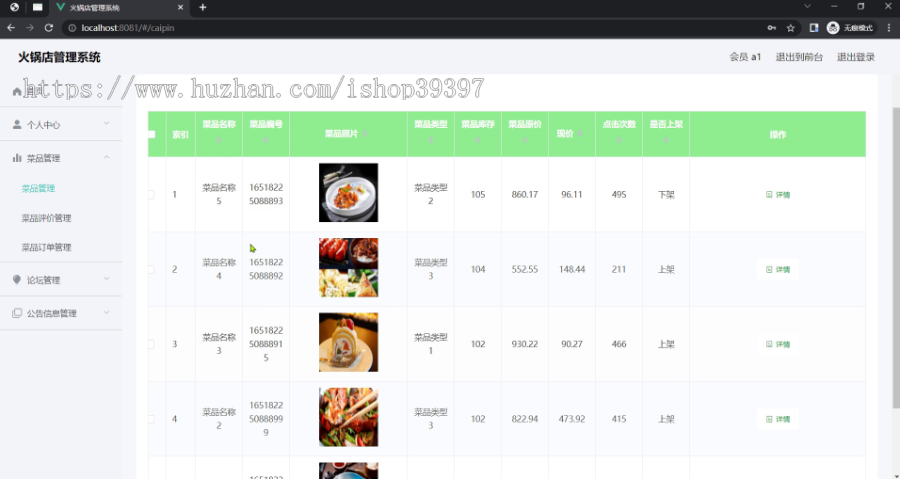Click the 索引 column header
The image size is (900, 479).
[180, 134]
